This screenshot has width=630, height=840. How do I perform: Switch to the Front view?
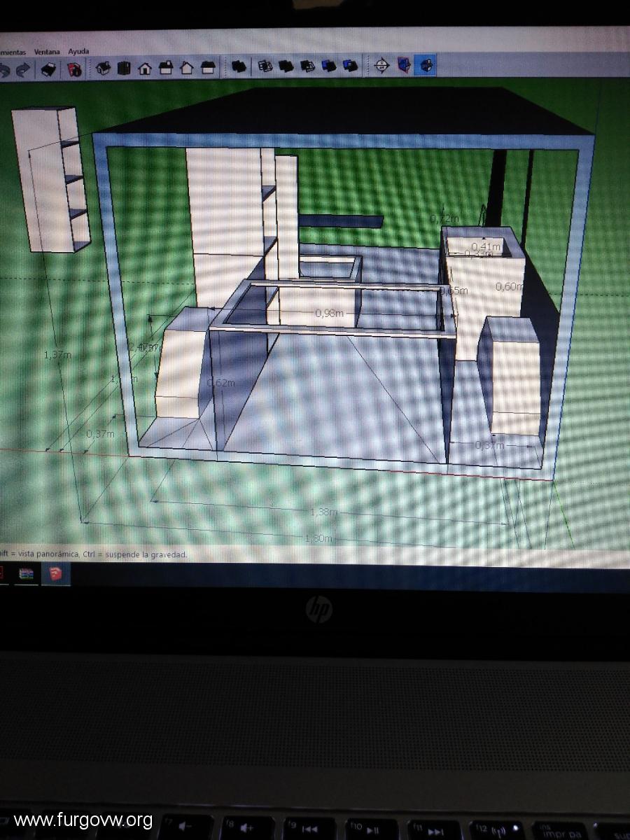(x=145, y=68)
